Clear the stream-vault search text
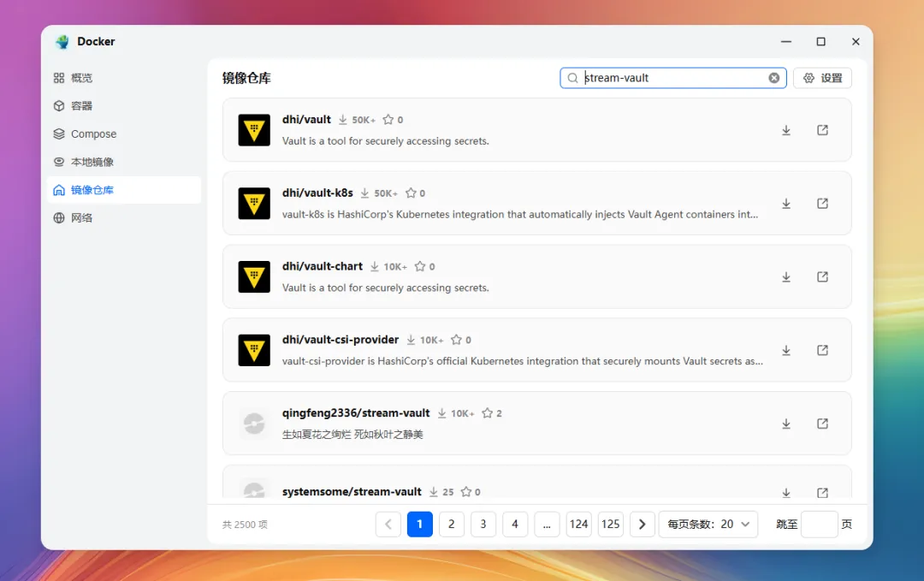 (773, 78)
